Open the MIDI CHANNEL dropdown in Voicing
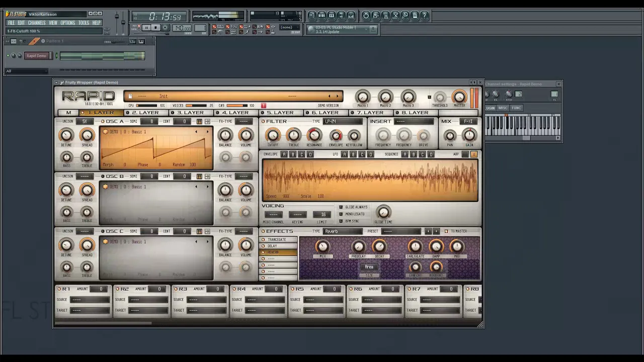Viewport: 644px width, 362px height. click(273, 215)
